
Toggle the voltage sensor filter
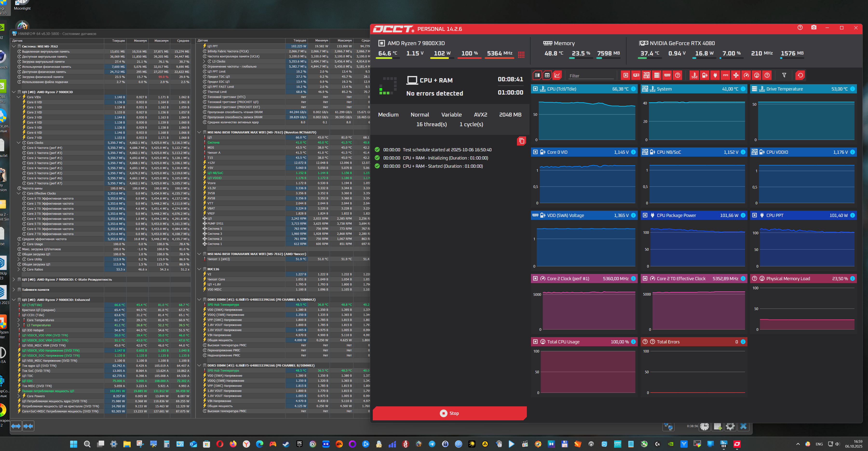705,76
